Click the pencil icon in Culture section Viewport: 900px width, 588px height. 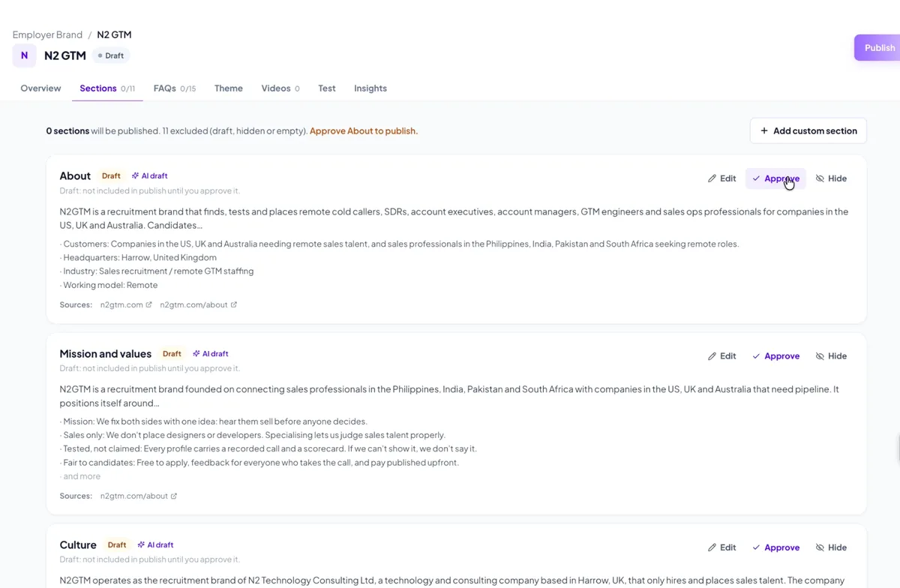coord(712,547)
